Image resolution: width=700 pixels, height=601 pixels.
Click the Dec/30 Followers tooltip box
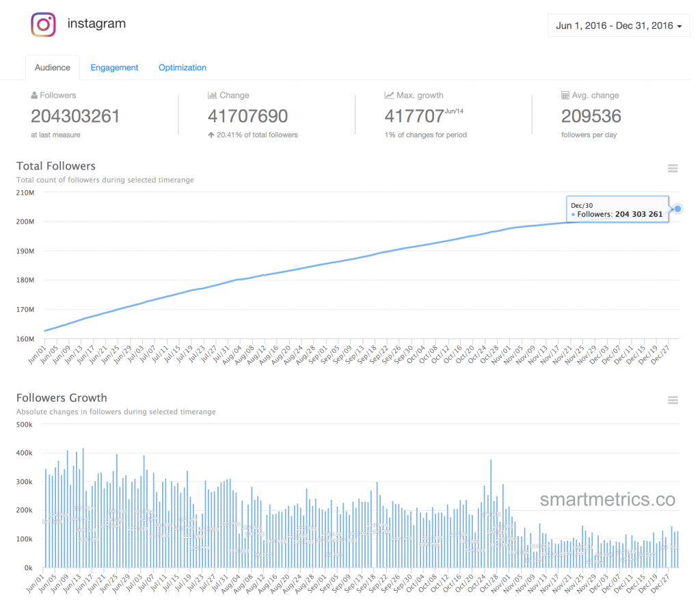click(x=617, y=209)
